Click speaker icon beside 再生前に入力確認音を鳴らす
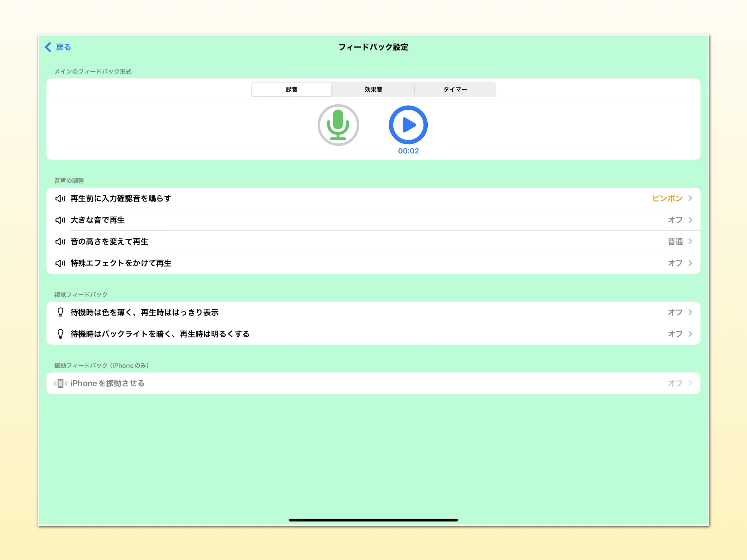This screenshot has width=747, height=560. pos(60,199)
